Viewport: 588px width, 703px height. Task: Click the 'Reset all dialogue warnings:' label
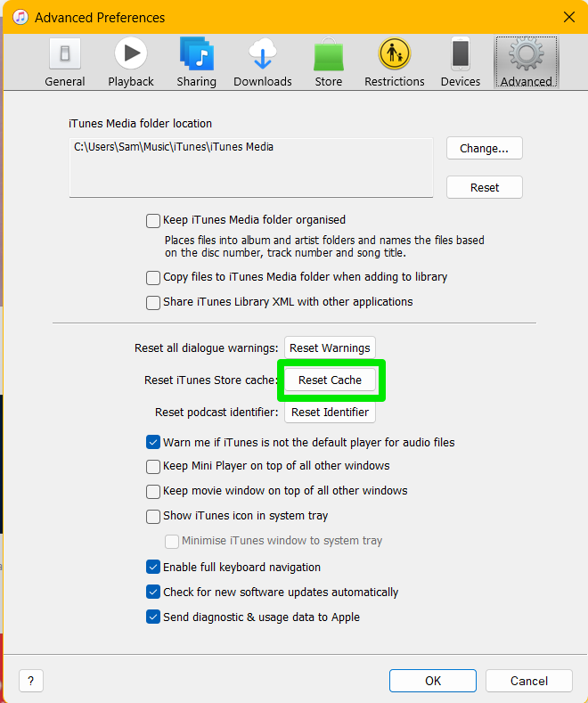pyautogui.click(x=206, y=348)
